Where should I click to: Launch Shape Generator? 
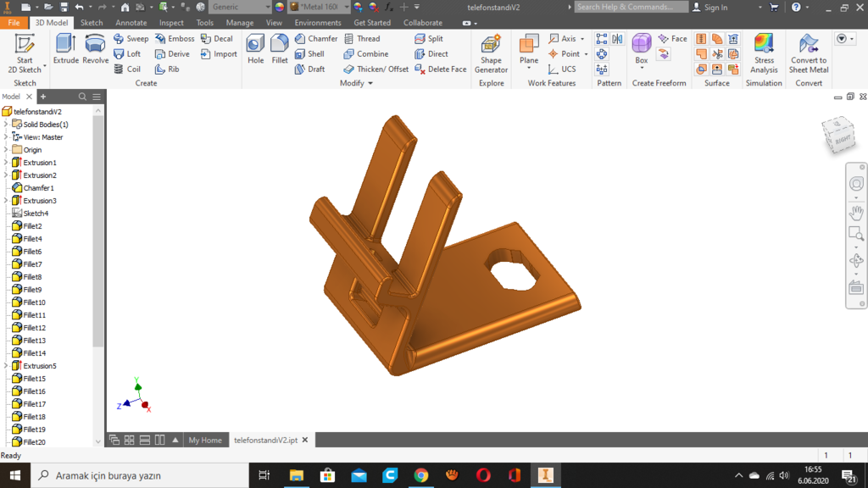(491, 54)
